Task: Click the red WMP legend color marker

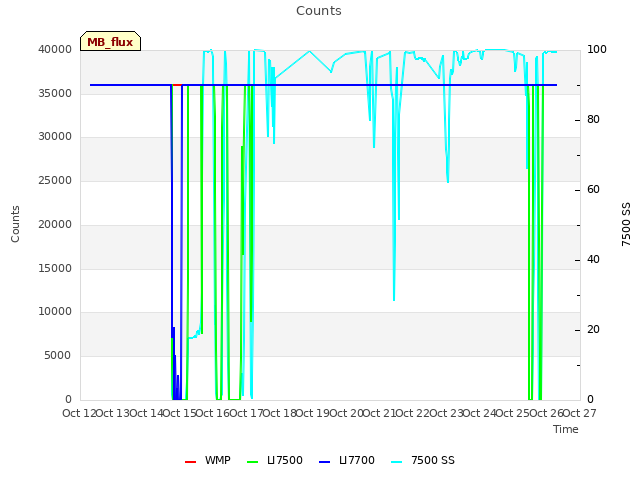Action: [x=190, y=462]
